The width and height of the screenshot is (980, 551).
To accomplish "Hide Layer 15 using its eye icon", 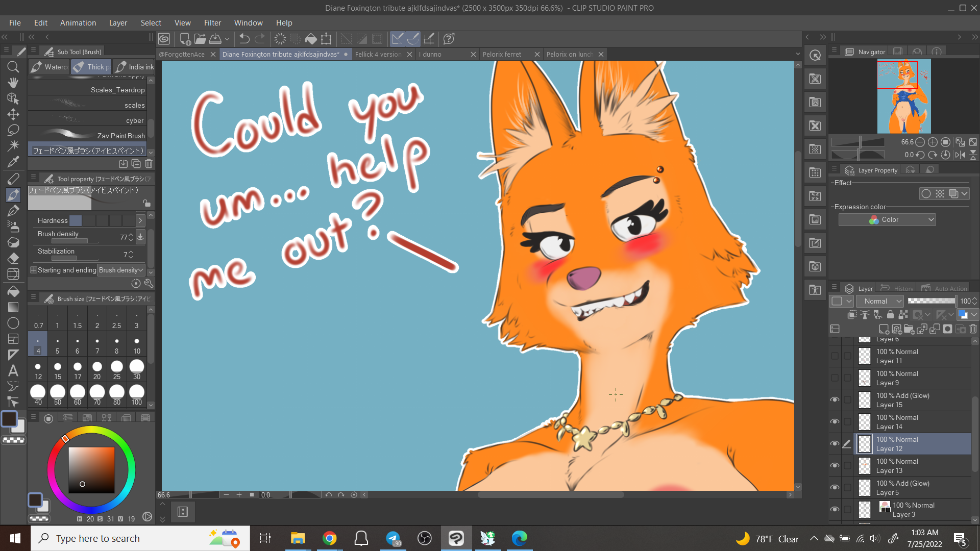I will (x=835, y=399).
